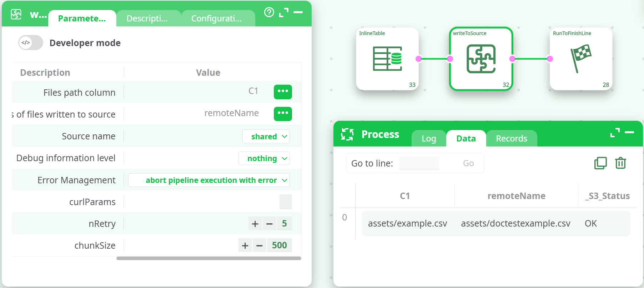Toggle Developer mode switch
The width and height of the screenshot is (644, 288).
click(31, 43)
